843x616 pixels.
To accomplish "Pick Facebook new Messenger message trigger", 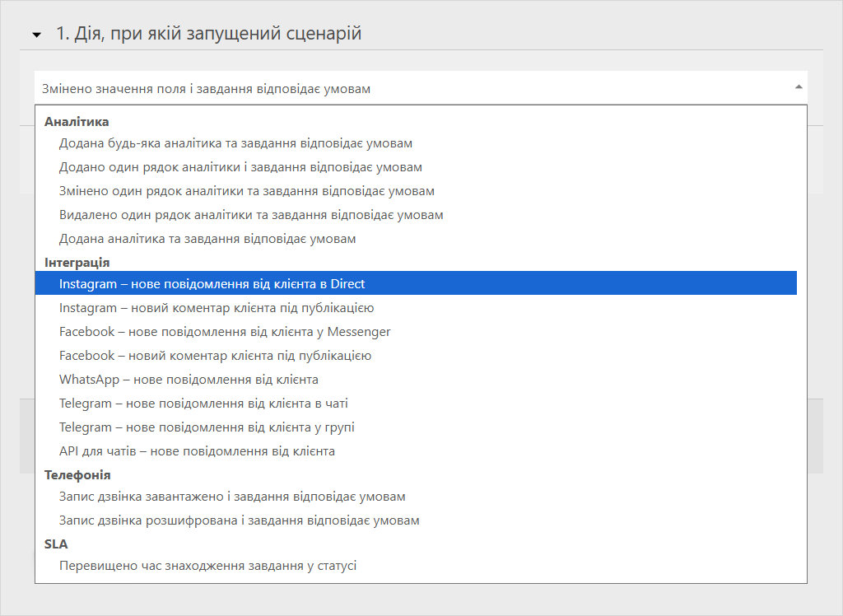I will [x=225, y=332].
